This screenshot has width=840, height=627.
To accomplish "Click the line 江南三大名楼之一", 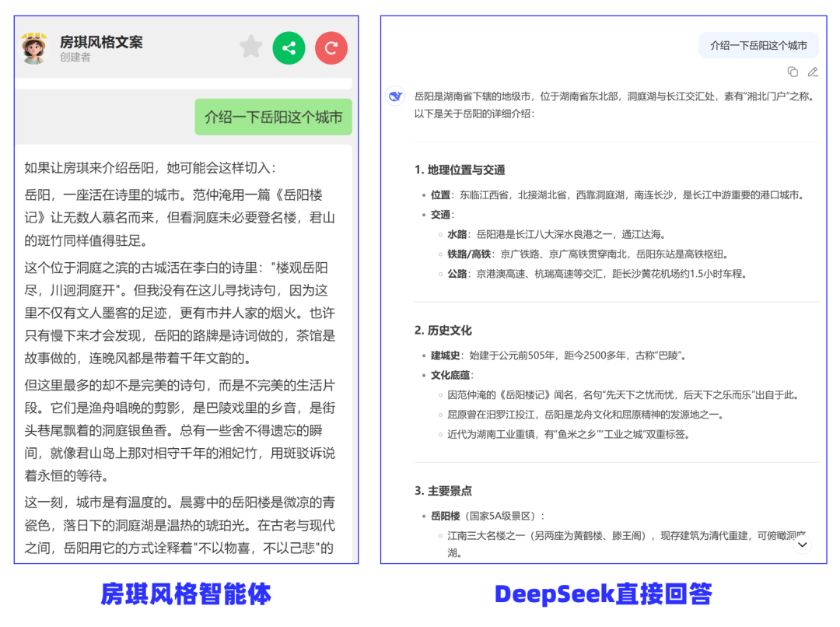I will (627, 544).
